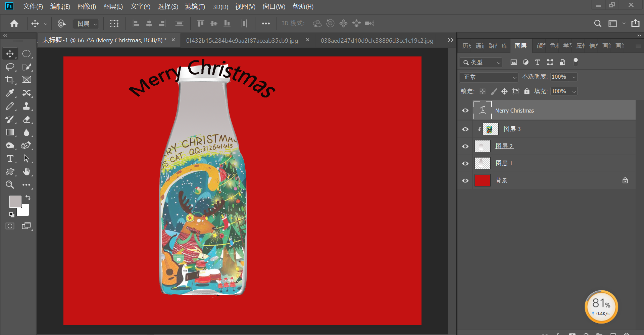Click the opacity 100% input field
This screenshot has width=644, height=335.
pyautogui.click(x=560, y=77)
